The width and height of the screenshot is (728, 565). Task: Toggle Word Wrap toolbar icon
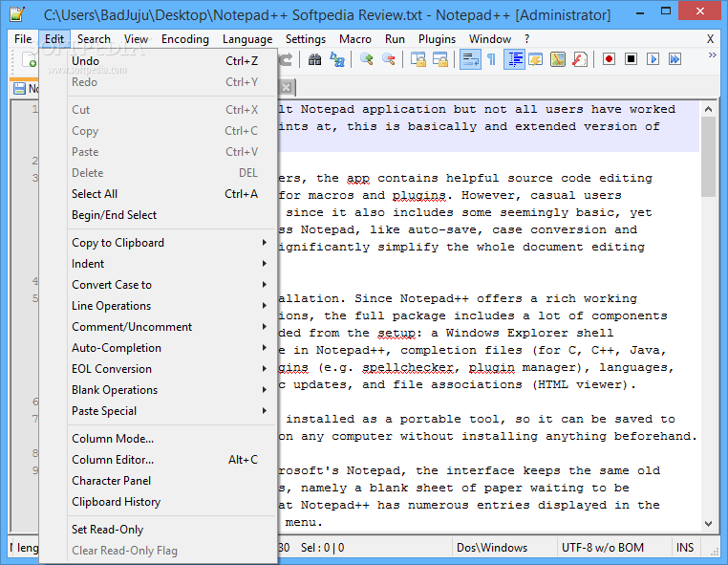(470, 59)
